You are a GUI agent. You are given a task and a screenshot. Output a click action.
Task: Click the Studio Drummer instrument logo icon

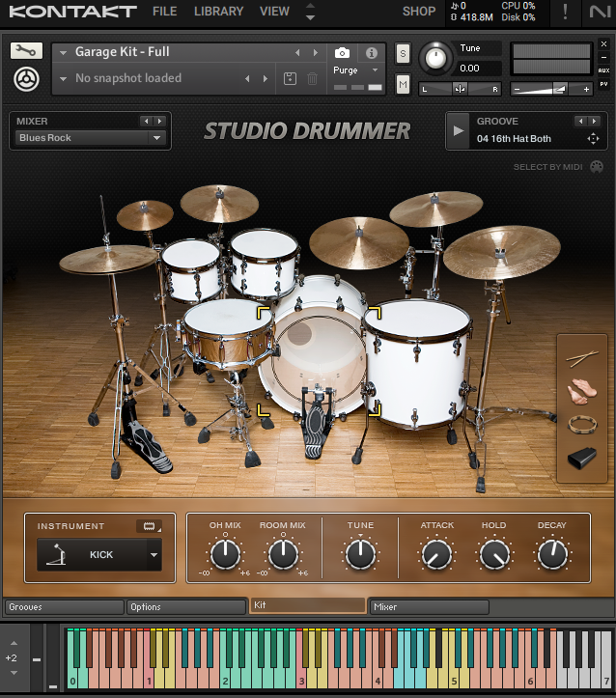pyautogui.click(x=26, y=79)
